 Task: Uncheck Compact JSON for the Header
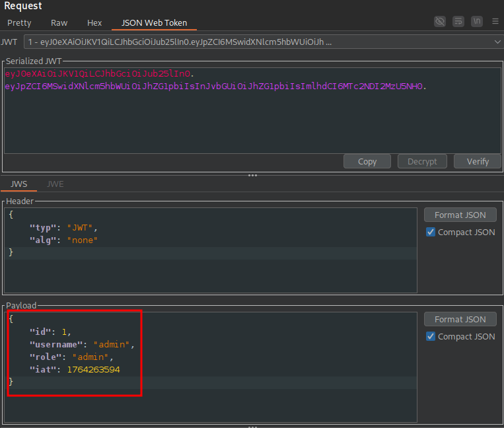pyautogui.click(x=431, y=232)
